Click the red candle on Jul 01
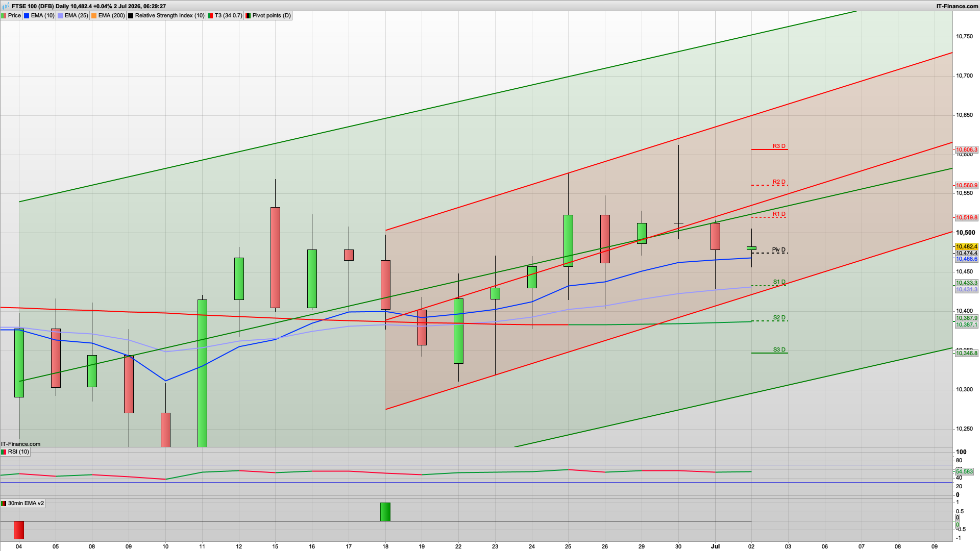Viewport: 980px width, 551px height. point(715,236)
